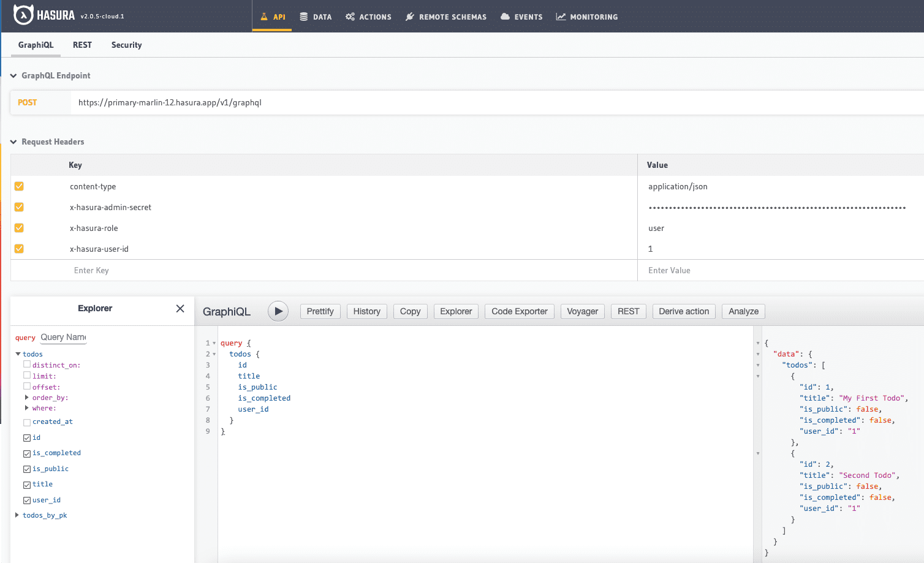924x563 pixels.
Task: Click "Second Todo" in the results
Action: pyautogui.click(x=867, y=475)
